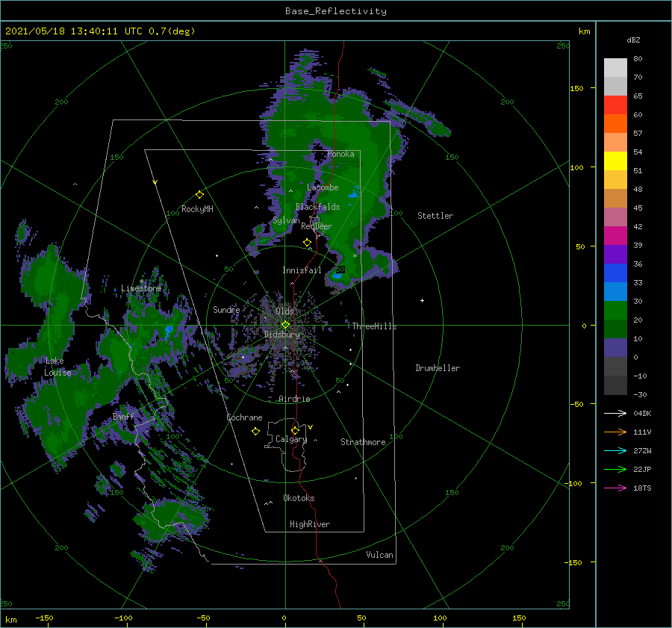Click the Olds town label
Screen dimensions: 672x628
(x=284, y=311)
